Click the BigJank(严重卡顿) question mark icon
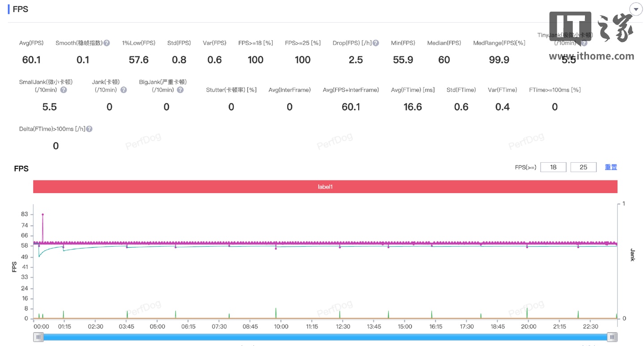Viewport: 644px width, 346px height. click(x=180, y=90)
